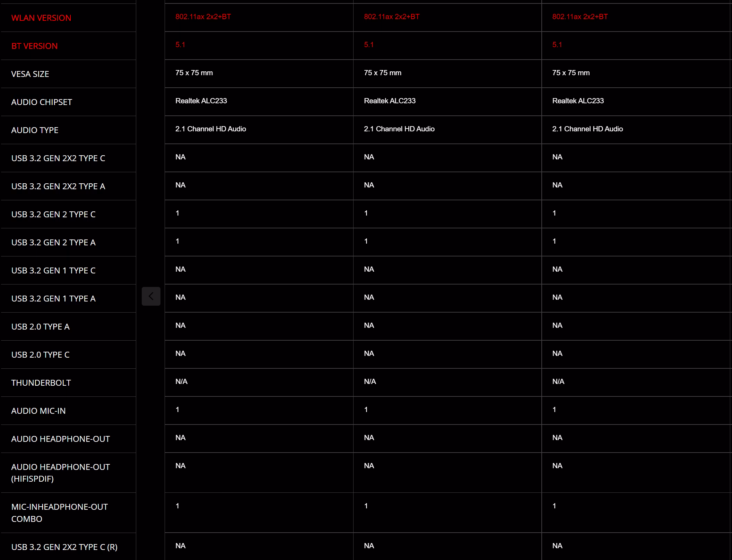The width and height of the screenshot is (732, 560).
Task: Click the USB 2.0 TYPE A row label
Action: (41, 327)
